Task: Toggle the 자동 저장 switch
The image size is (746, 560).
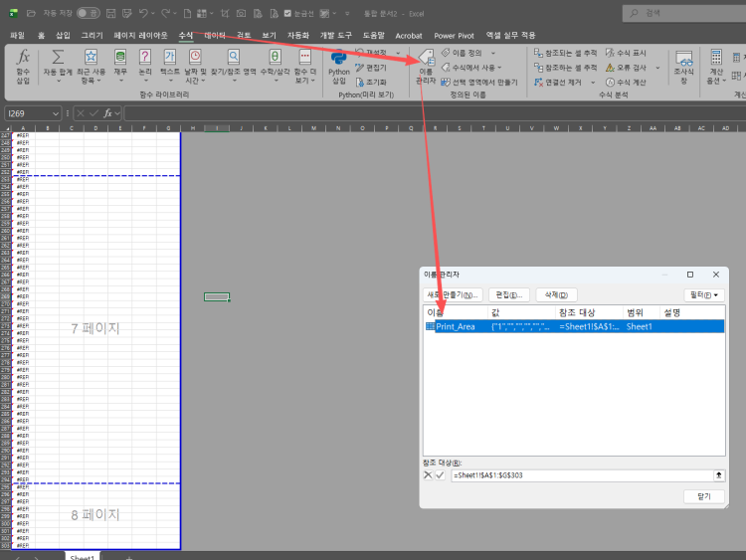Action: (x=88, y=13)
